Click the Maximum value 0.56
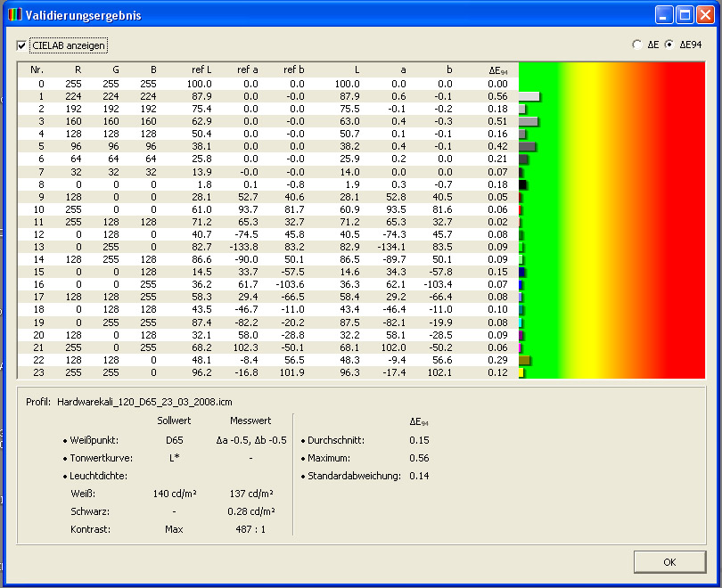The image size is (722, 588). tap(419, 458)
